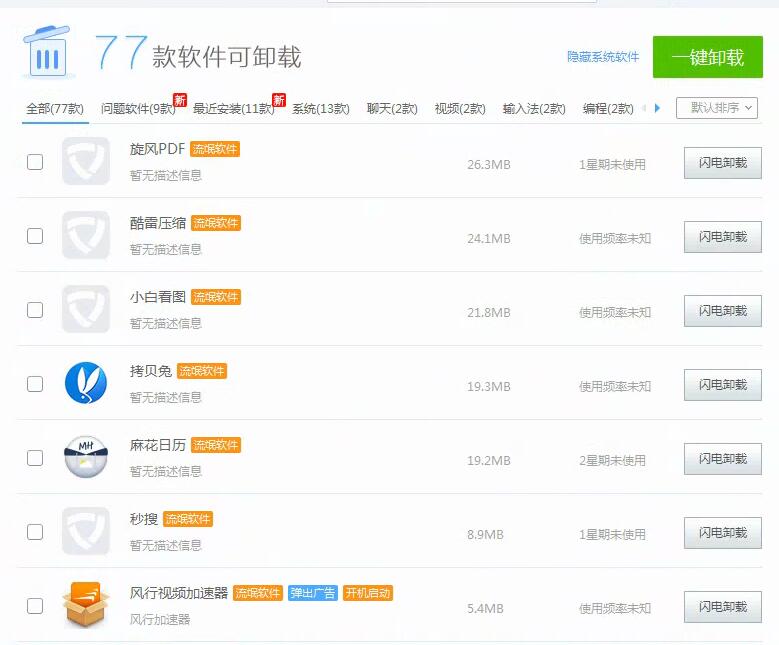Switch to the 编程(2款) tab
This screenshot has height=645, width=779.
pyautogui.click(x=608, y=108)
